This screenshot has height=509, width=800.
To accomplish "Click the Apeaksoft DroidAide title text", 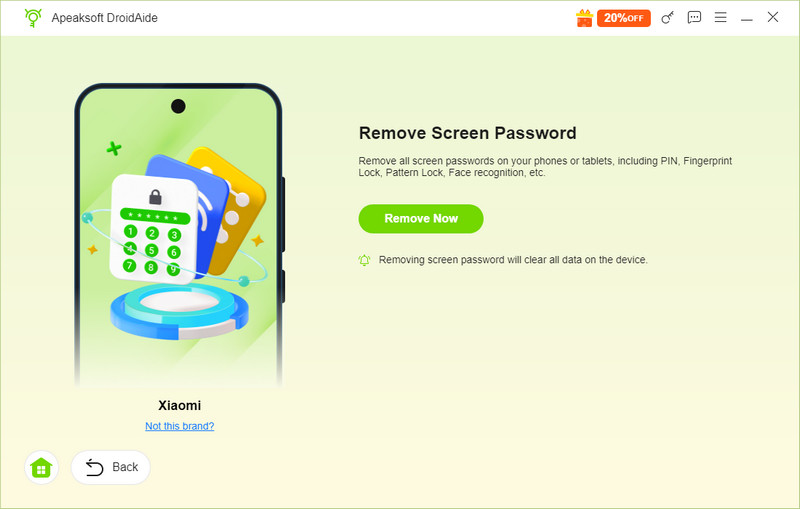I will click(105, 18).
